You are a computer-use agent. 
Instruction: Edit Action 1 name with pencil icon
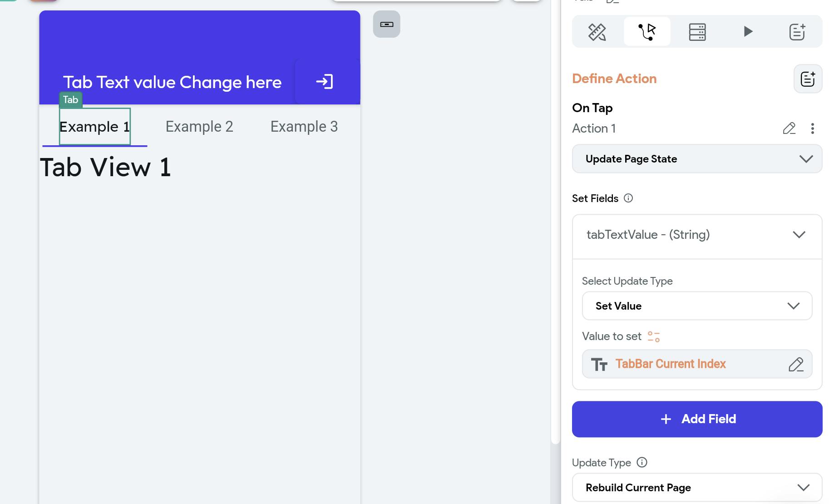click(789, 128)
